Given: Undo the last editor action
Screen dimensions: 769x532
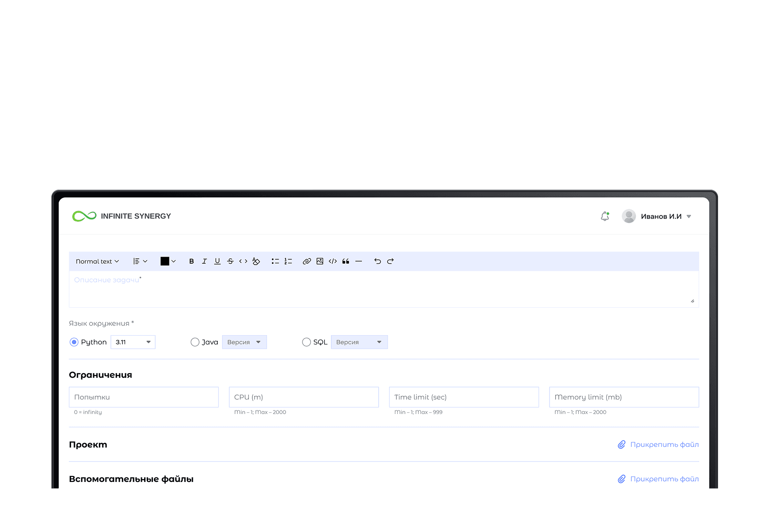Looking at the screenshot, I should pyautogui.click(x=377, y=262).
